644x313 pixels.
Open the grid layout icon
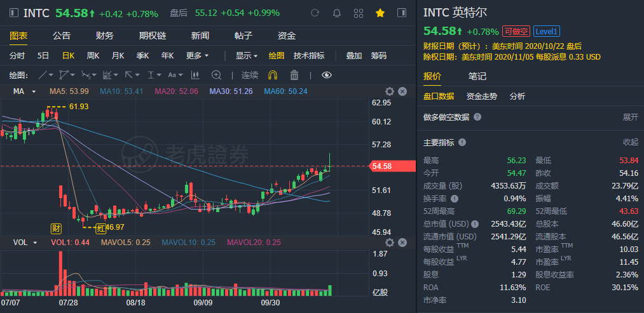358,13
